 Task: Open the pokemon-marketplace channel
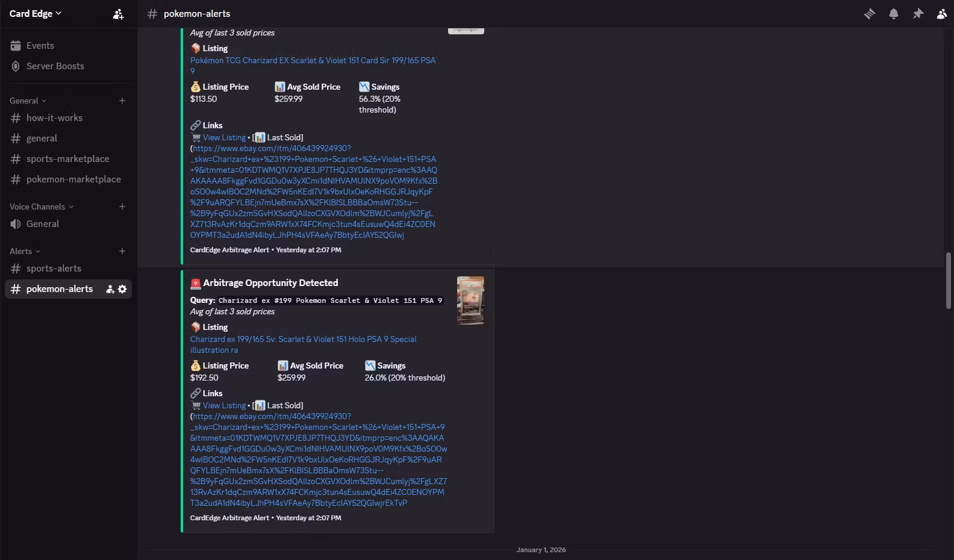(x=69, y=179)
